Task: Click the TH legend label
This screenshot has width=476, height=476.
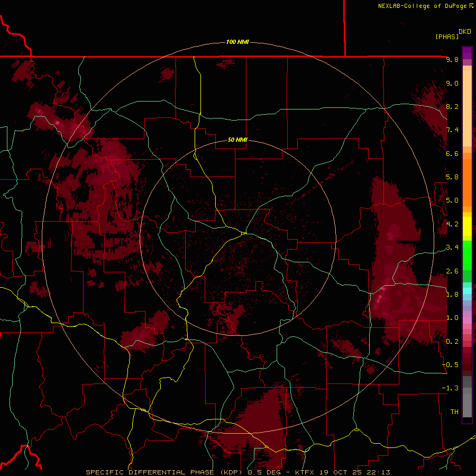Action: point(454,412)
